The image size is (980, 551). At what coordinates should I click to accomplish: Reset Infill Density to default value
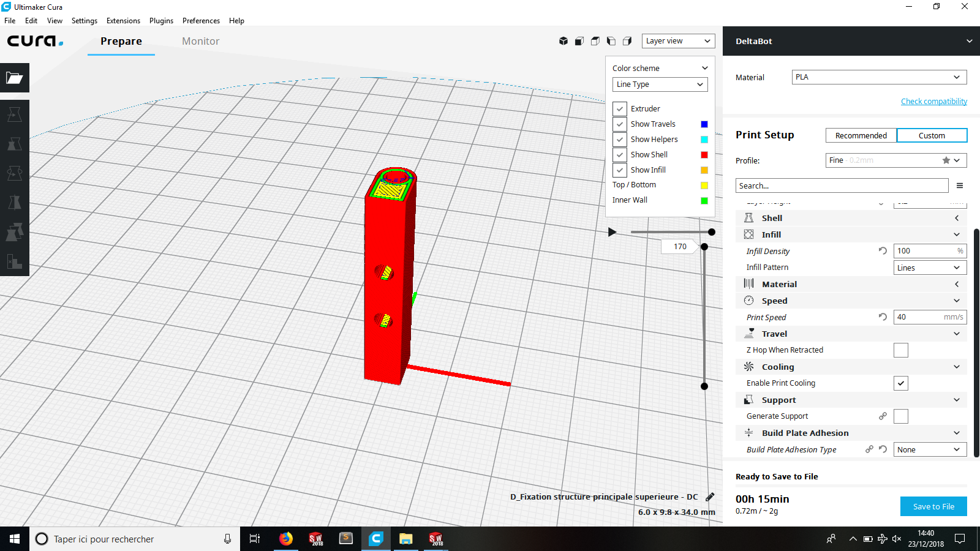(883, 251)
